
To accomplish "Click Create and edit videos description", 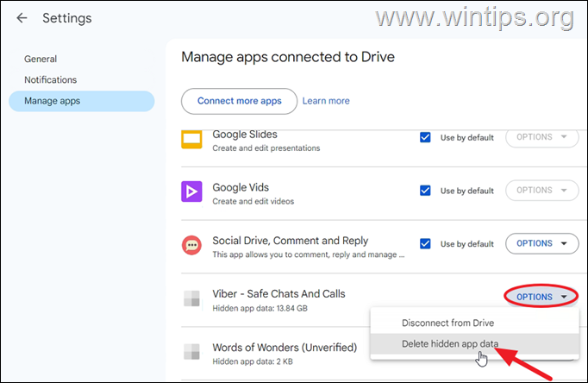I will 253,202.
